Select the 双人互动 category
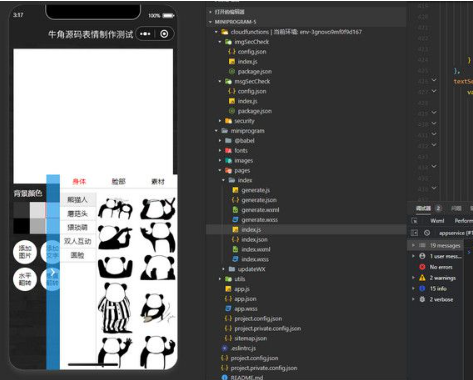Viewport: 473px width, 380px height. coord(78,241)
